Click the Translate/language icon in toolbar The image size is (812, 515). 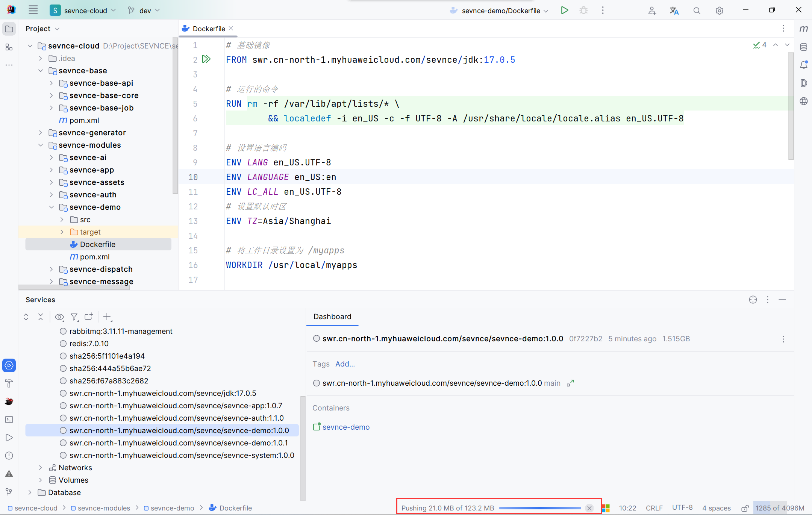(675, 11)
